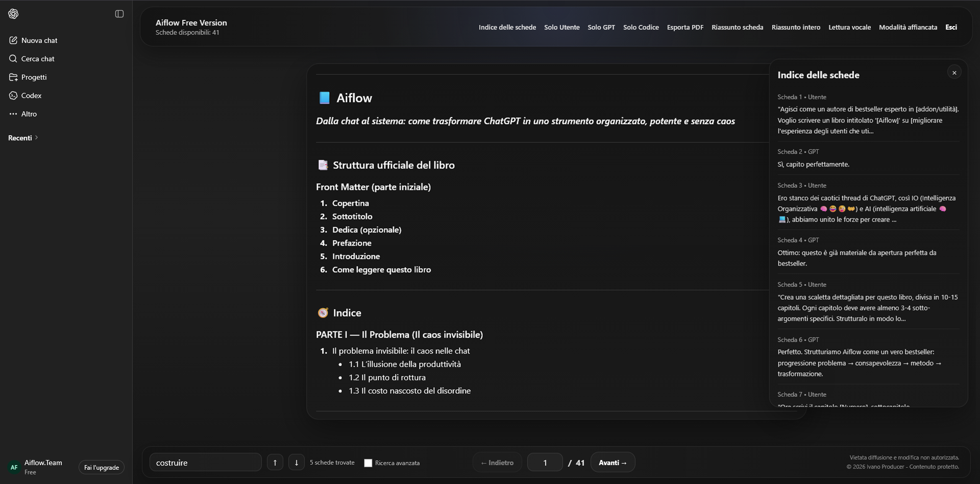
Task: Click the 'Copertina' list item
Action: 350,203
